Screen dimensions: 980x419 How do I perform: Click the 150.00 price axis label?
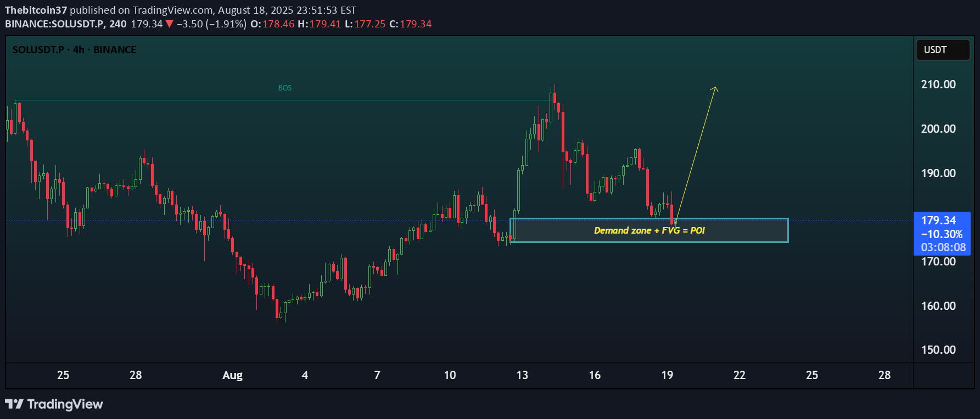pos(938,350)
